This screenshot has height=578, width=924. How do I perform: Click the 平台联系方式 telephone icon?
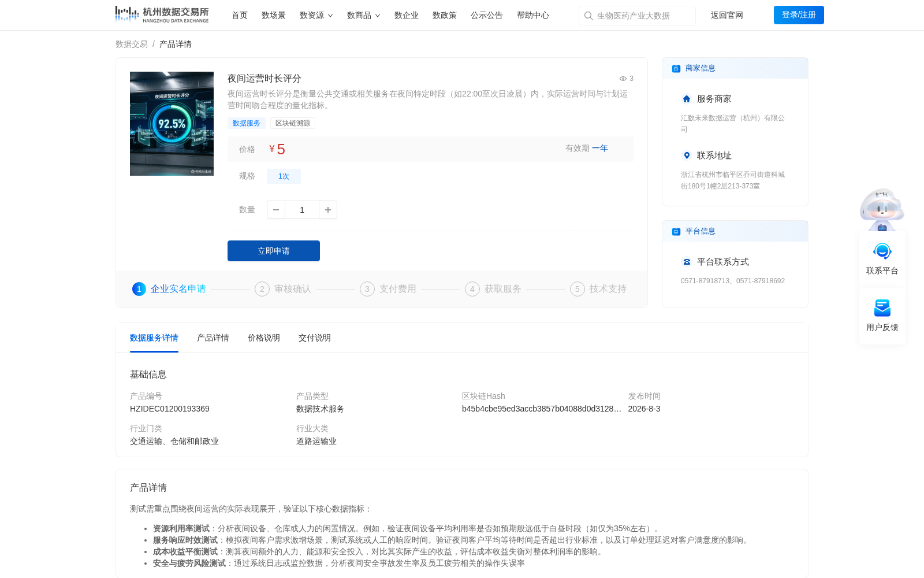pos(687,262)
